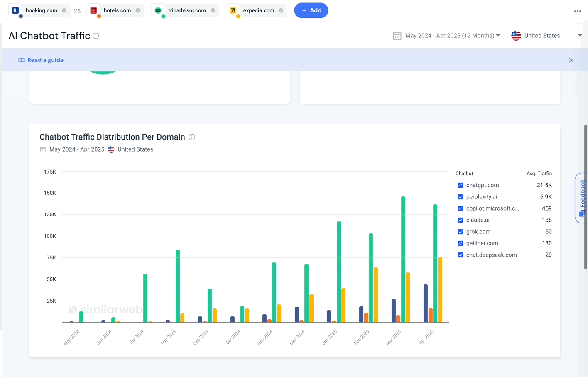Click the Nov 2024 axis label
Viewport: 588px width, 377px height.
pos(265,337)
